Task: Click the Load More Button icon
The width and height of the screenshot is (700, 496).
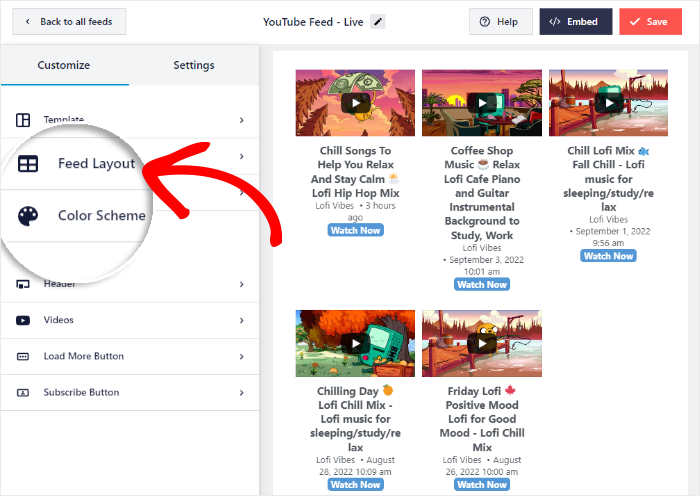Action: 23,356
